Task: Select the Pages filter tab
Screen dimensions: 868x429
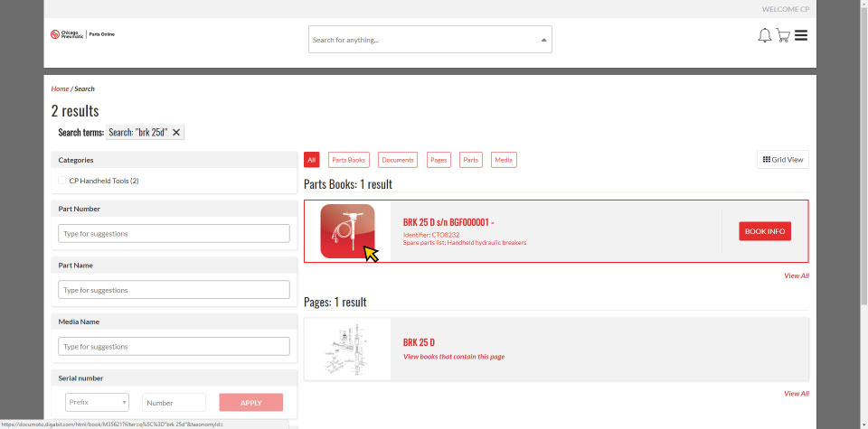Action: [x=439, y=160]
